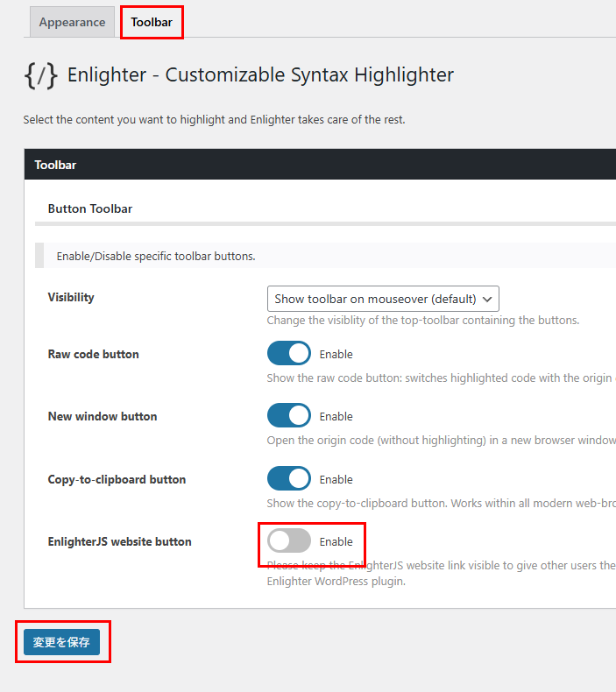Open the Visibility dropdown for toolbar display
616x692 pixels.
(382, 299)
